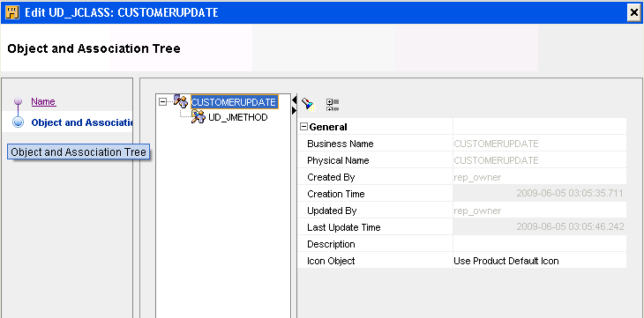Click the Object and Association step bullet
This screenshot has height=318, width=644.
coord(18,122)
